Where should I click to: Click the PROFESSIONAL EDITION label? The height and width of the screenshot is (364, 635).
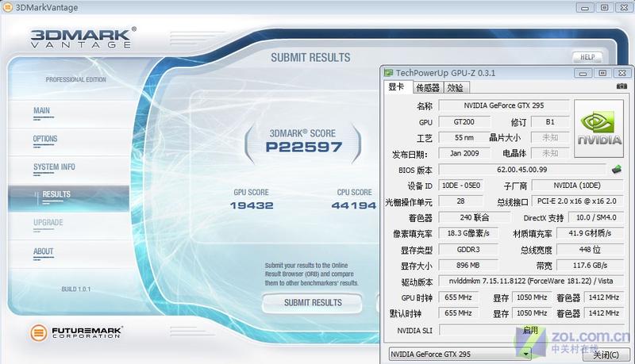[x=75, y=79]
